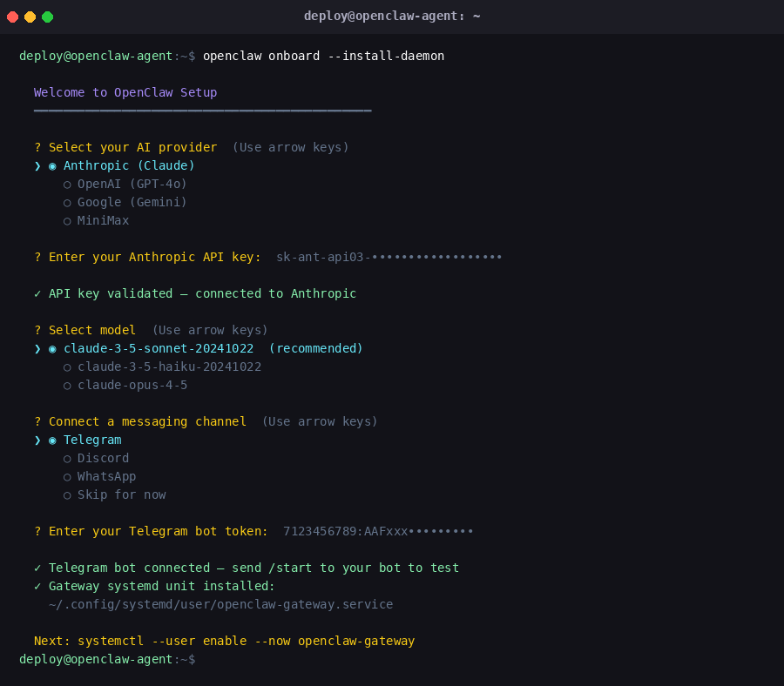Choose Discord as the messaging channel
The height and width of the screenshot is (686, 784).
click(103, 458)
